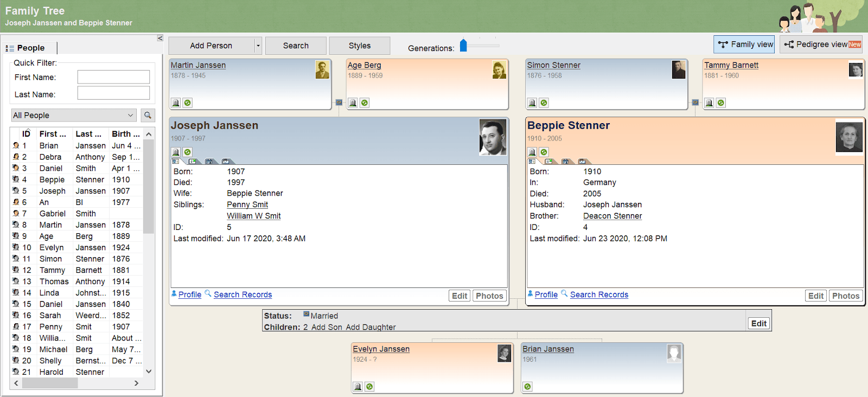This screenshot has width=868, height=397.
Task: Click Add Son in the children row
Action: click(x=327, y=327)
